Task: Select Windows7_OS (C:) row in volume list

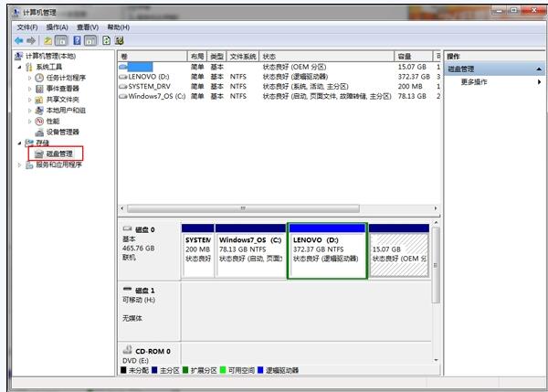Action: (x=279, y=96)
